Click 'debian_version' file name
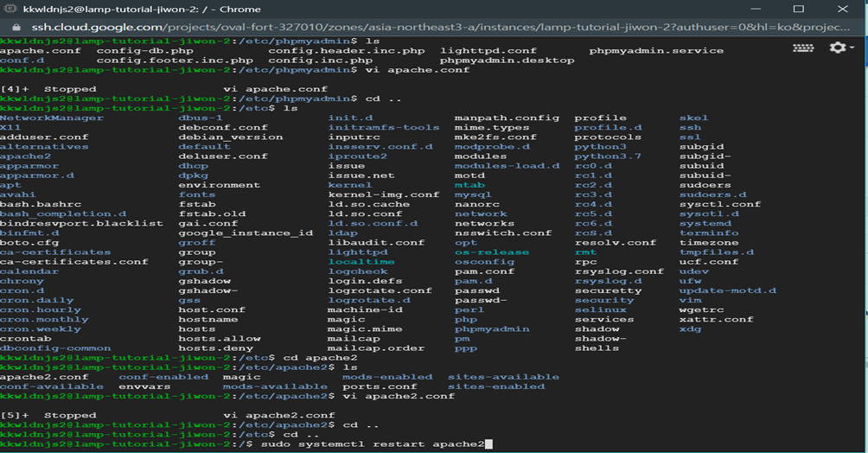Image resolution: width=868 pixels, height=453 pixels. tap(230, 137)
